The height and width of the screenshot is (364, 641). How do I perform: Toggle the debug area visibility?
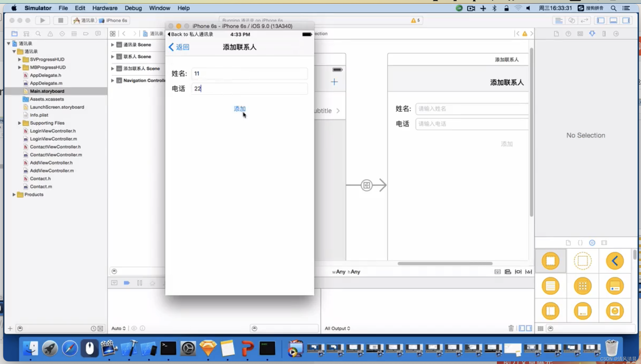tap(613, 20)
